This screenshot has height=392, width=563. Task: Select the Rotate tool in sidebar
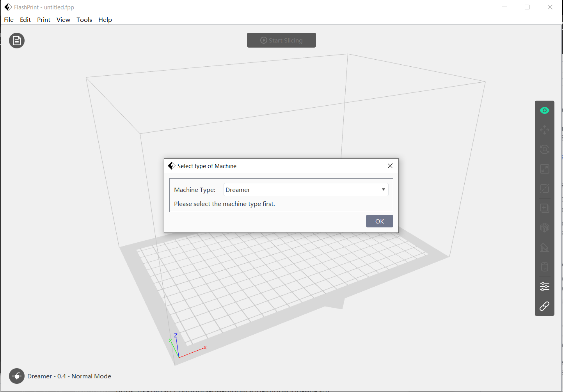point(544,149)
